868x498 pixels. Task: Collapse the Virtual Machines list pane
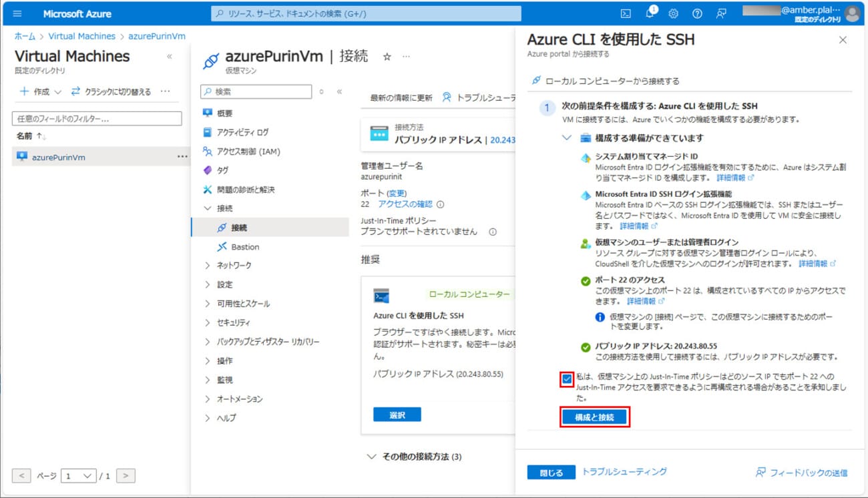(169, 57)
